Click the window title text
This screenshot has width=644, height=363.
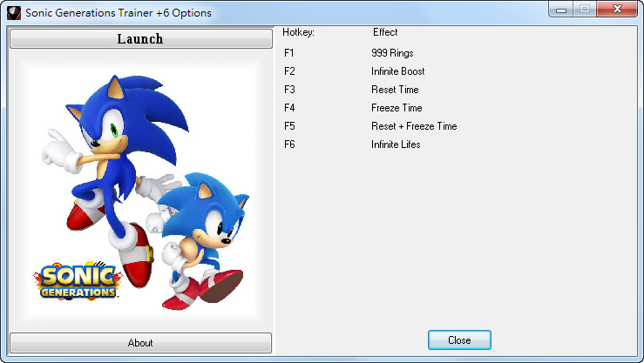(x=119, y=13)
